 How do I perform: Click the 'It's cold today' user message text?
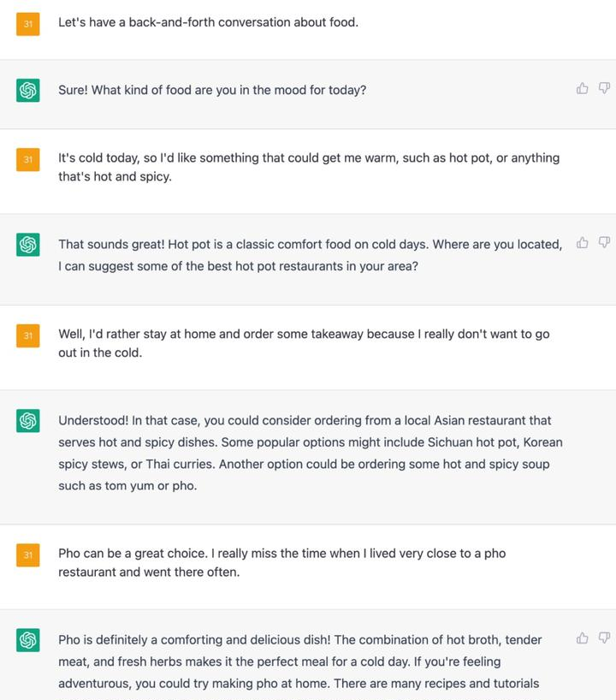coord(308,167)
